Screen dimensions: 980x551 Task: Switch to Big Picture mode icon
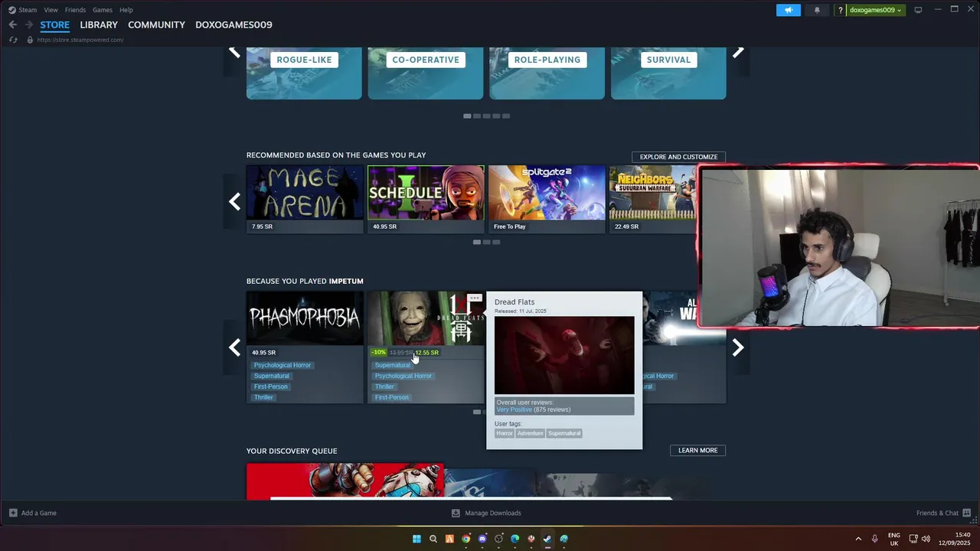pos(918,10)
